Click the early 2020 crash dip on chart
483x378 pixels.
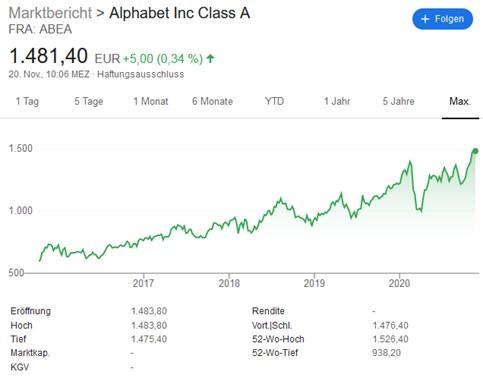(419, 209)
